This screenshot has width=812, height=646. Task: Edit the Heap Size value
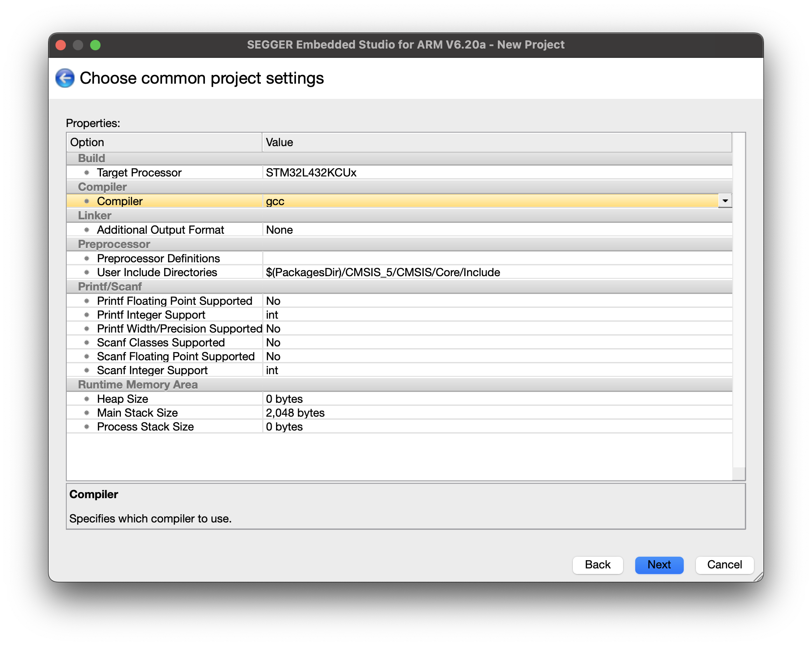click(x=497, y=399)
